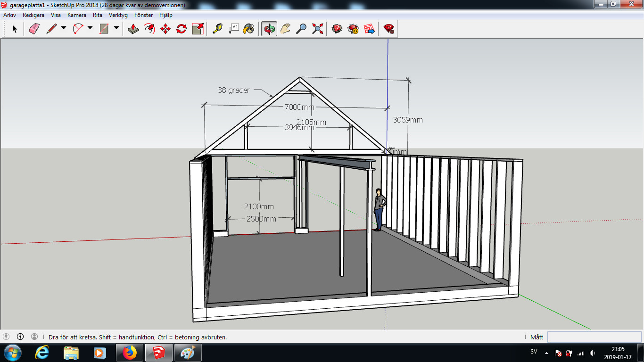Viewport: 644px width, 362px height.
Task: Expand the Arc tool dropdown arrow
Action: point(90,28)
